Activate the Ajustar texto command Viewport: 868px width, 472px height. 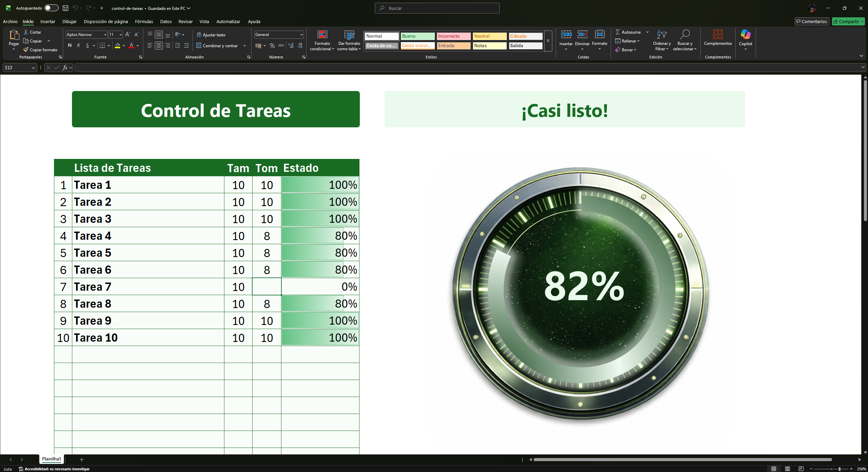coord(212,35)
